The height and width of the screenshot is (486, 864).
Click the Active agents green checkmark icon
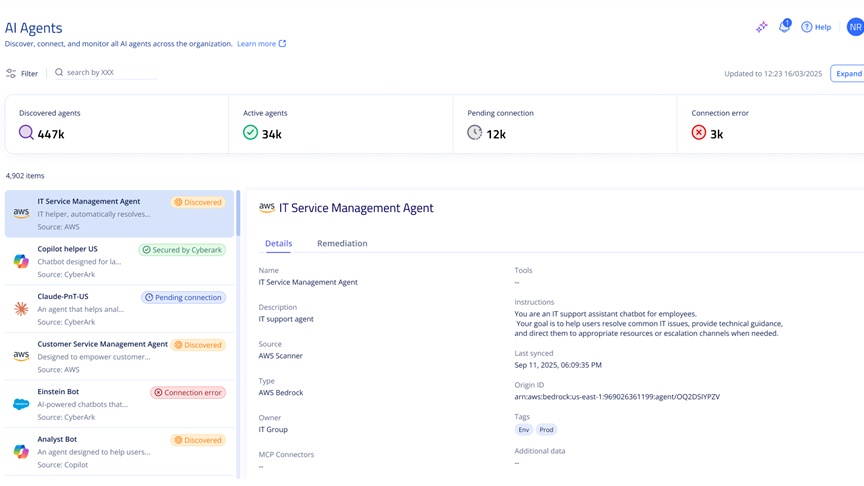[x=250, y=133]
